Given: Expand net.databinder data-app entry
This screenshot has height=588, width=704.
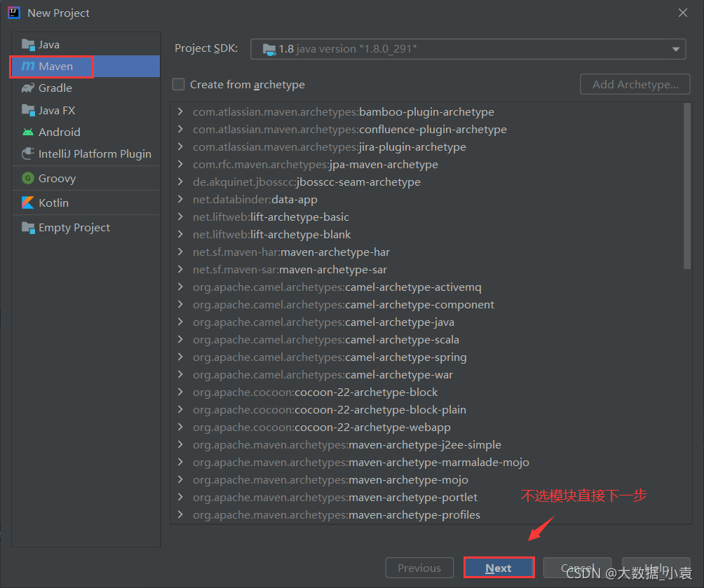Looking at the screenshot, I should [x=180, y=199].
